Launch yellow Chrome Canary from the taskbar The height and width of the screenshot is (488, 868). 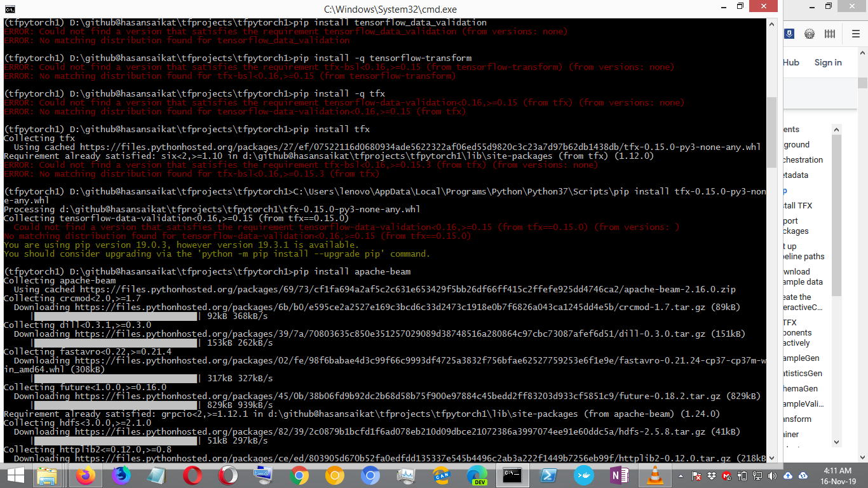[335, 476]
